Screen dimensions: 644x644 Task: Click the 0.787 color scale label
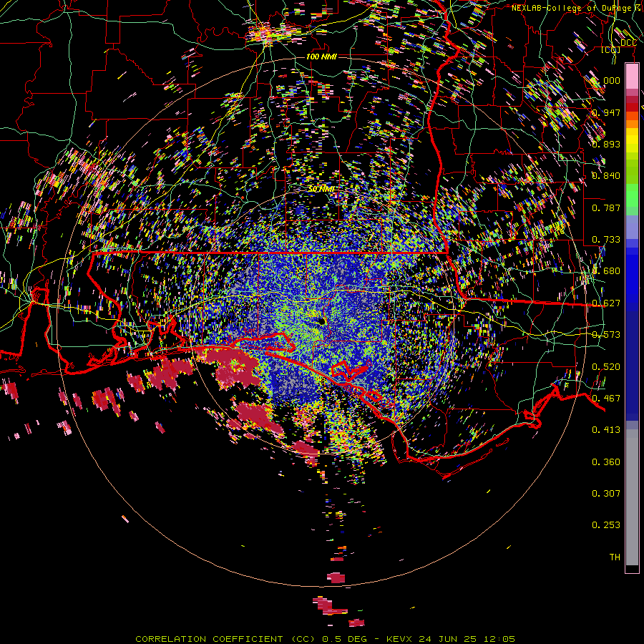[x=606, y=208]
